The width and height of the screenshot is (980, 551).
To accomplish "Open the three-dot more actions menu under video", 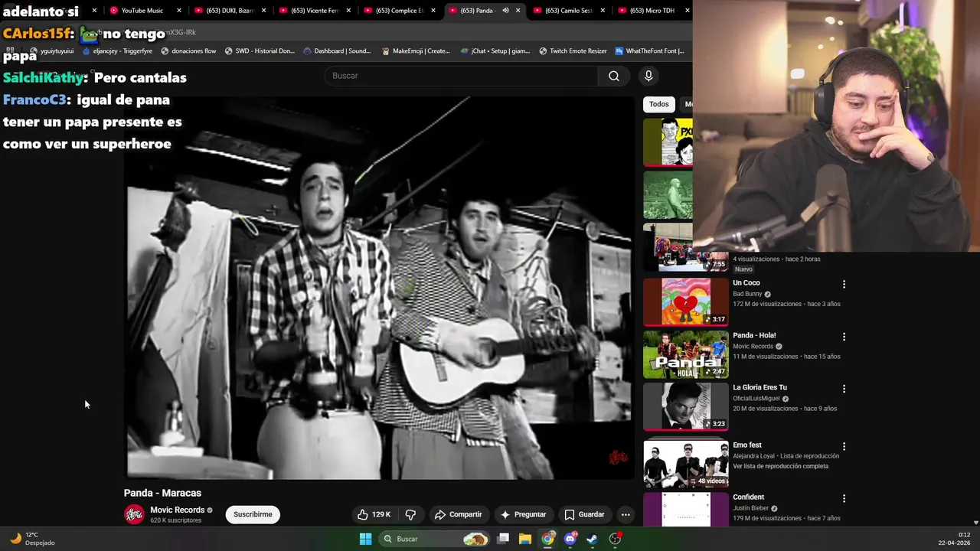I will point(626,514).
